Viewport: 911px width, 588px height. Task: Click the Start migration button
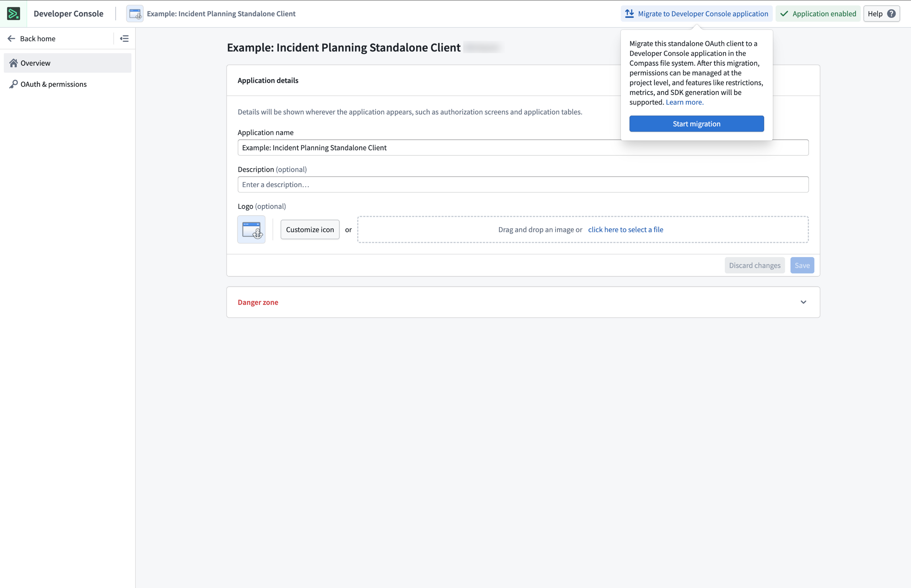coord(696,124)
